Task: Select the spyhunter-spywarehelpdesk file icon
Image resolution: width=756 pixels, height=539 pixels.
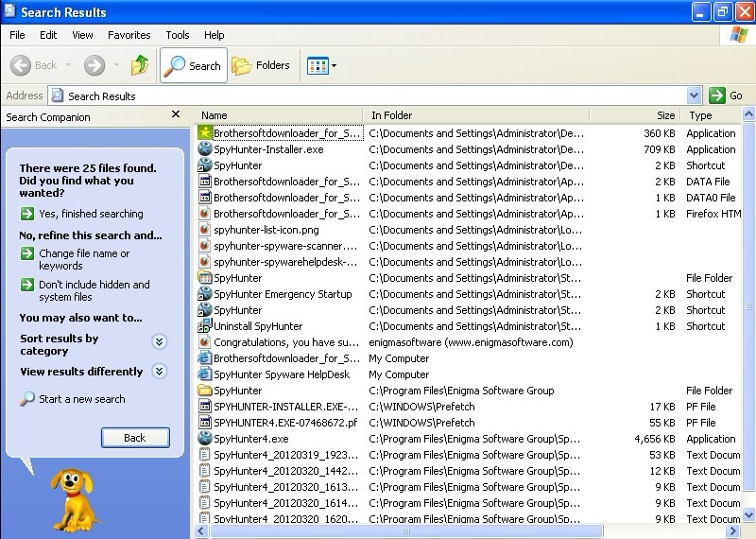Action: tap(205, 262)
